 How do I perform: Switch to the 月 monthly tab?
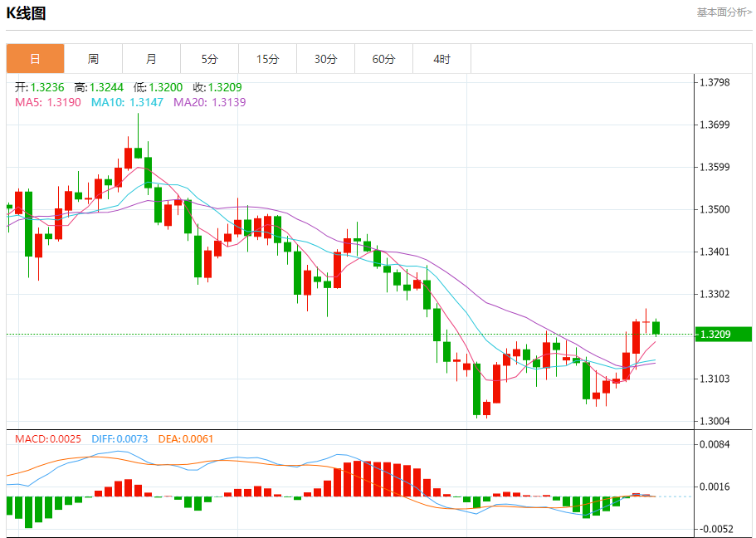tap(151, 59)
